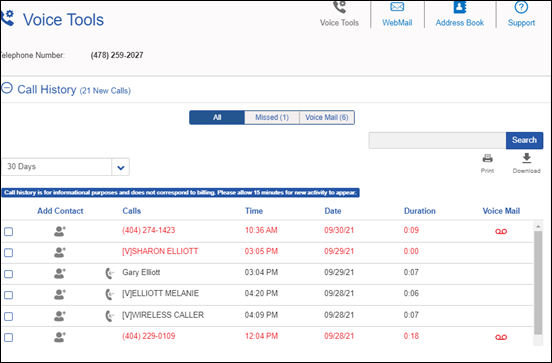This screenshot has height=363, width=552.
Task: Check the box for (404) 274-1423 row
Action: [8, 232]
